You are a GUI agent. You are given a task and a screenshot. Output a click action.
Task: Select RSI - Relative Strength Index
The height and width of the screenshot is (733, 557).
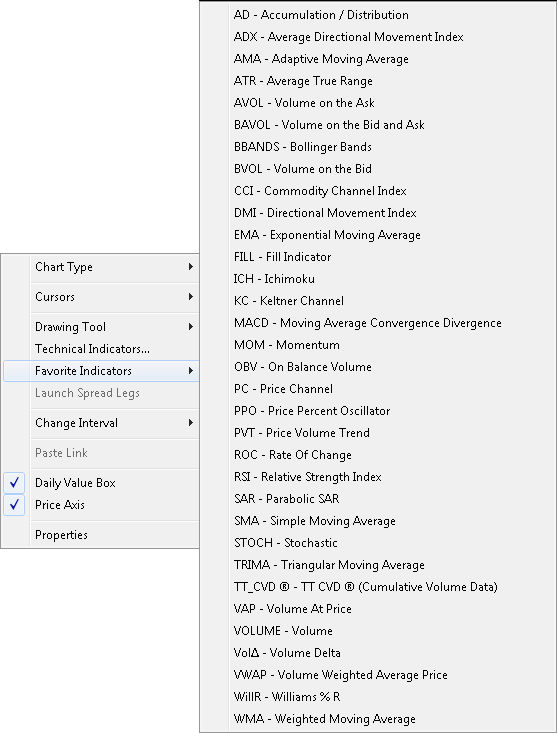click(378, 477)
